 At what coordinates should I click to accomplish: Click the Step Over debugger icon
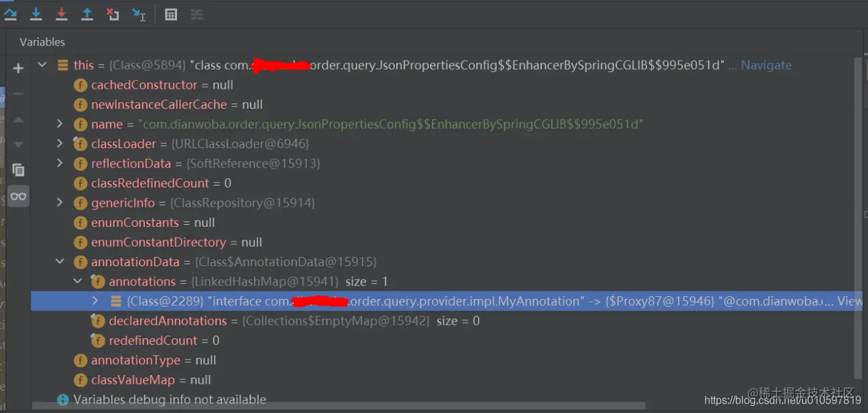point(10,13)
